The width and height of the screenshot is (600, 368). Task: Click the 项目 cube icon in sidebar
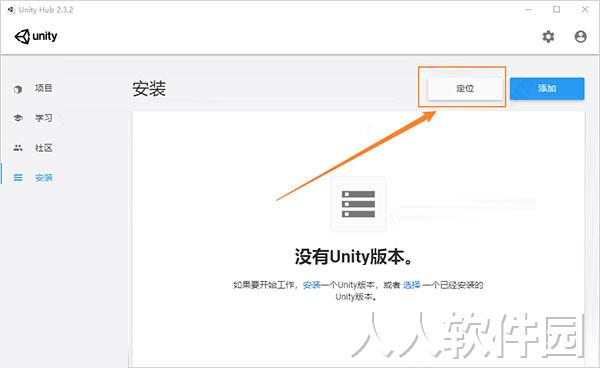coord(18,89)
